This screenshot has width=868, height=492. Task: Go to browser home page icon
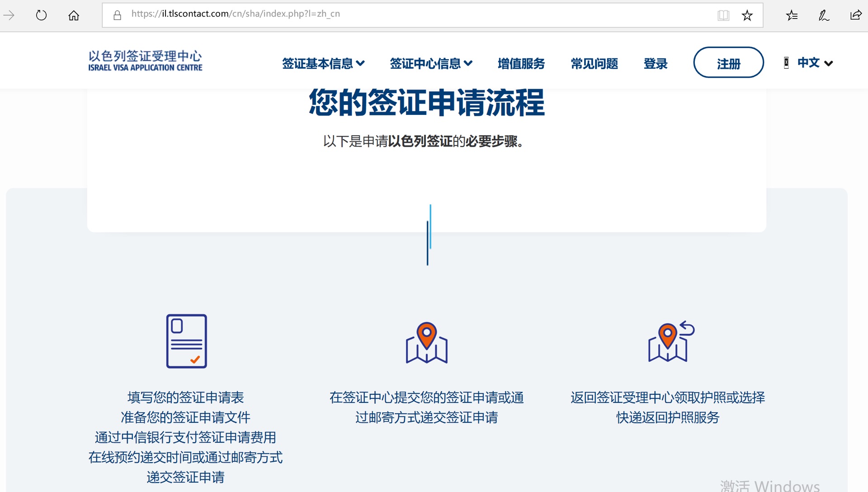pos(74,15)
